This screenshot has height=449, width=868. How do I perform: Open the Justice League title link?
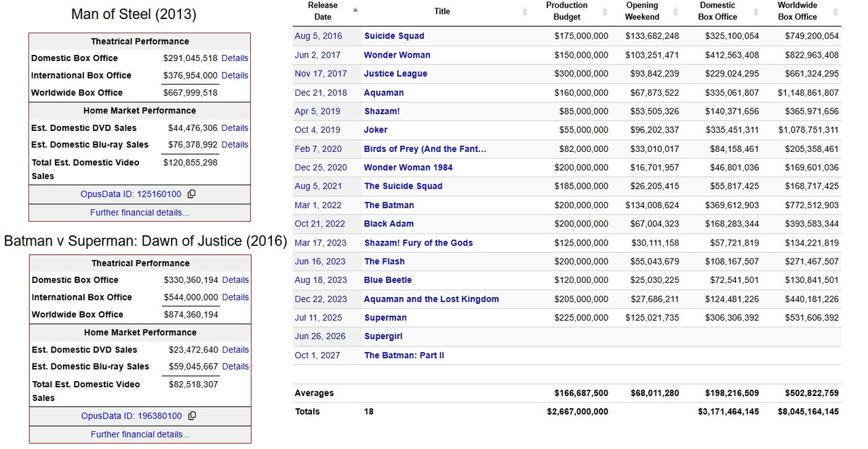pos(395,74)
